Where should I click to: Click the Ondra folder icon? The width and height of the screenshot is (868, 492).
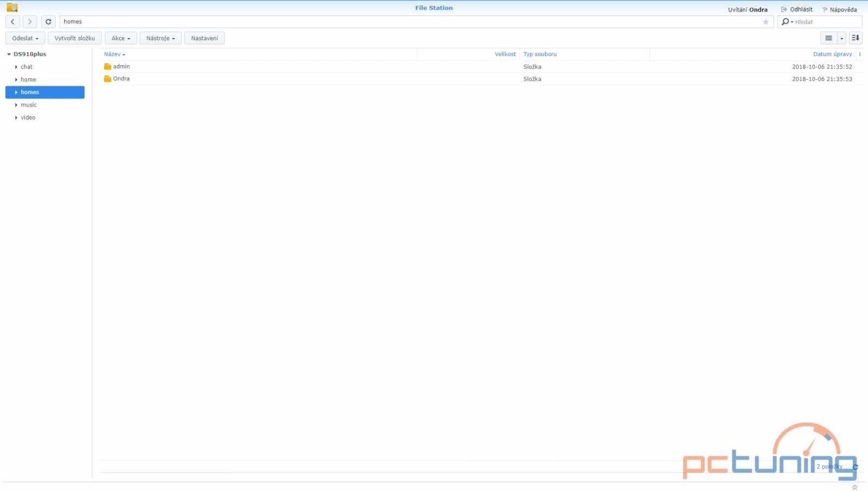(x=107, y=79)
